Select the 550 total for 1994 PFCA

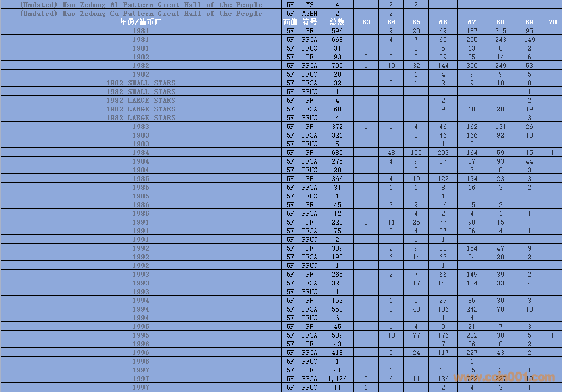(x=337, y=309)
